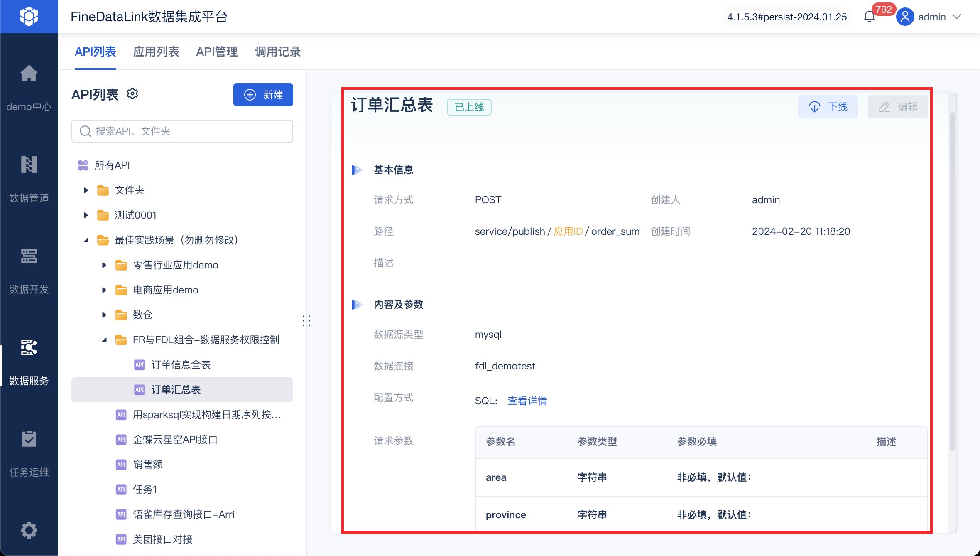Open the 数据管道 sidebar icon
This screenshot has width=980, height=556.
(29, 165)
